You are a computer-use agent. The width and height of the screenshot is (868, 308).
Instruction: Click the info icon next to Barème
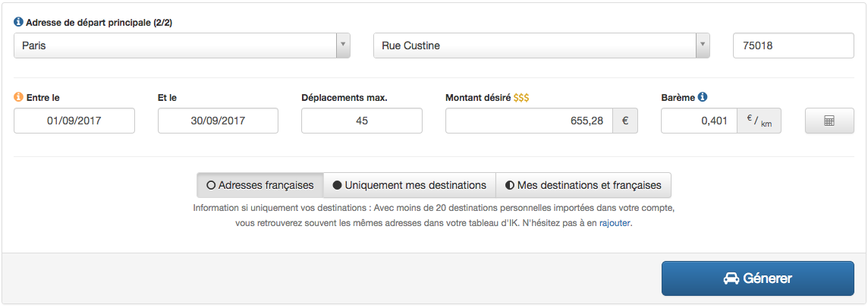click(703, 97)
